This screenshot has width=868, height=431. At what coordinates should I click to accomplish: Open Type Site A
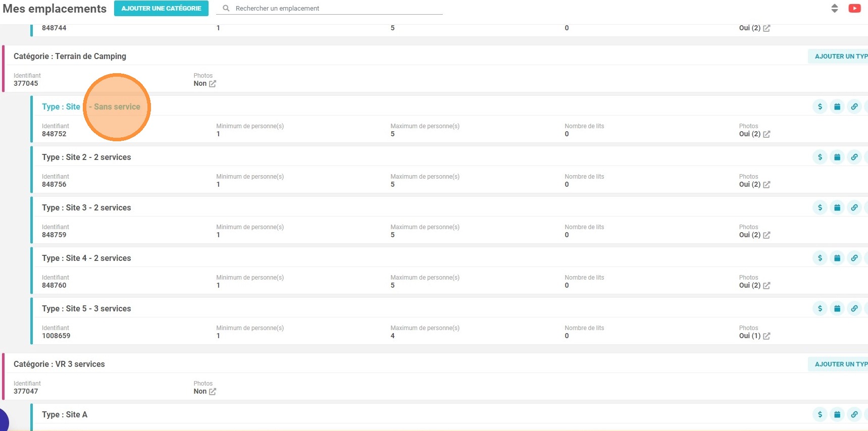click(x=65, y=414)
